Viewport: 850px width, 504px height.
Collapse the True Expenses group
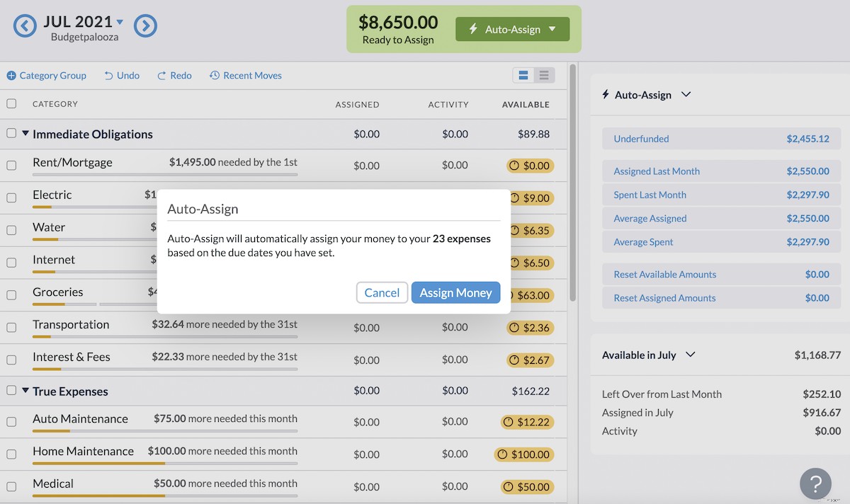(x=26, y=391)
